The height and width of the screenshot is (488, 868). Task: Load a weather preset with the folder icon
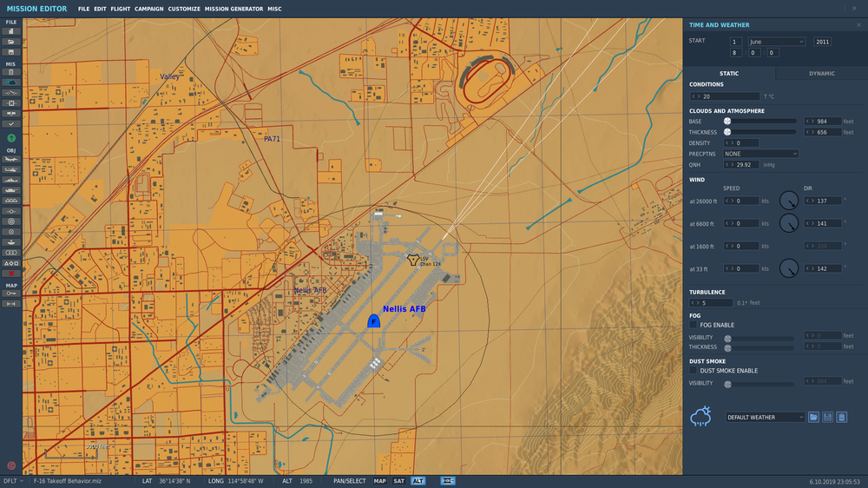(813, 417)
